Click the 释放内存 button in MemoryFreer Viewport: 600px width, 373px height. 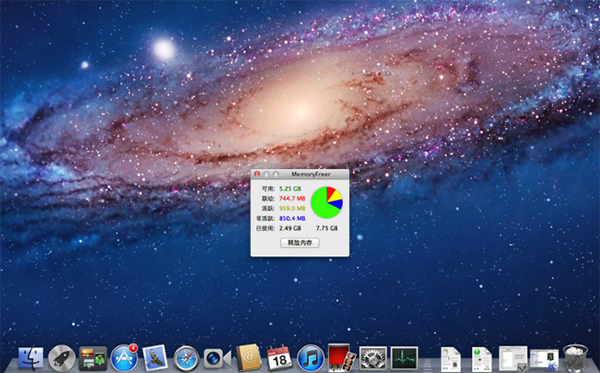tap(300, 243)
